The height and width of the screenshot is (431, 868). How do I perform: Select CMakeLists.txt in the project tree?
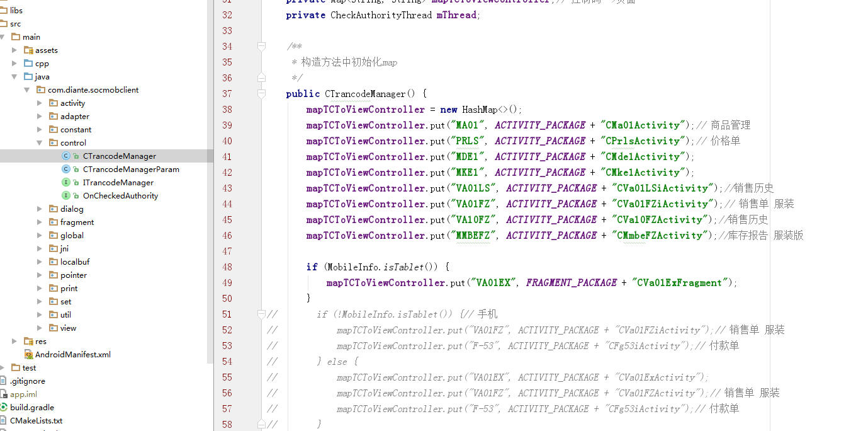pyautogui.click(x=36, y=421)
